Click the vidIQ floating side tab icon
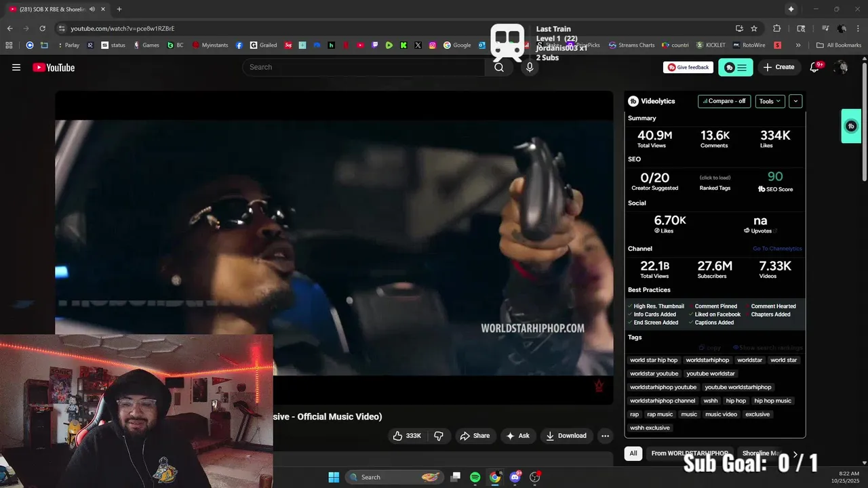This screenshot has width=868, height=488. point(851,126)
